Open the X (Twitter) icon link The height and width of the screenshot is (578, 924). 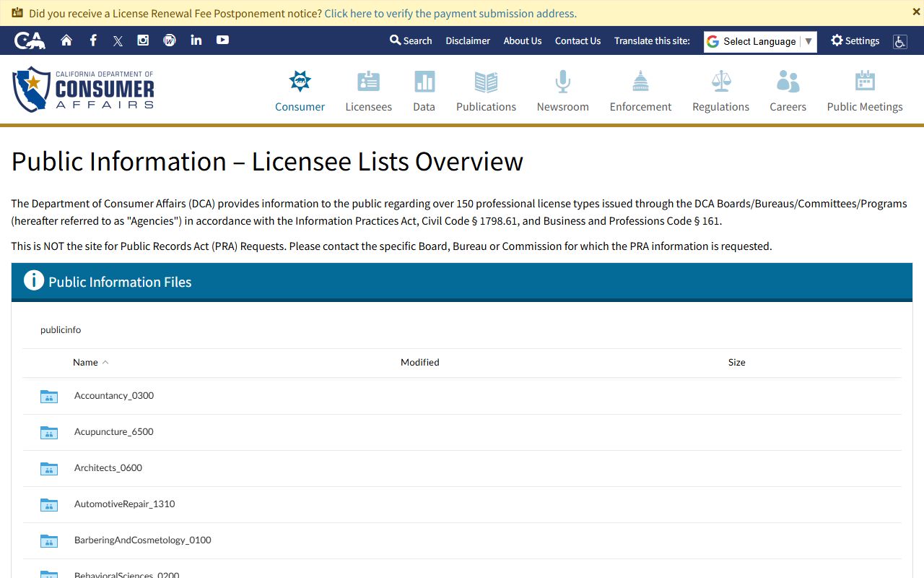tap(118, 41)
